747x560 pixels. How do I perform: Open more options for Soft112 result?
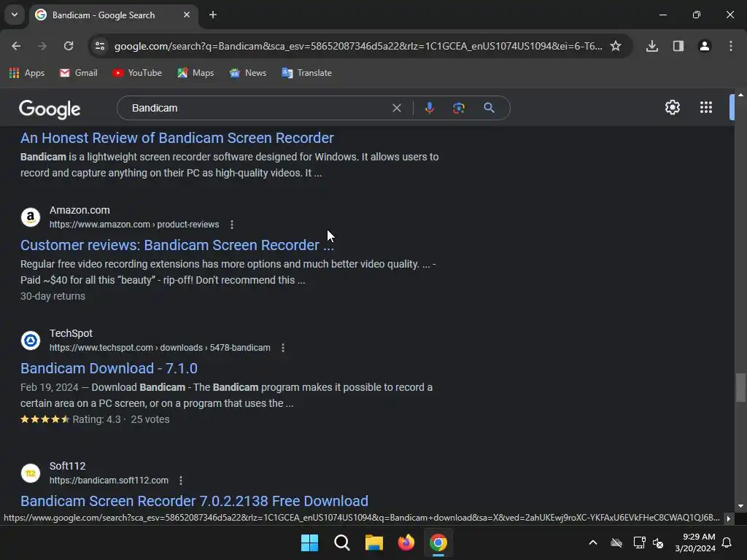pos(181,481)
